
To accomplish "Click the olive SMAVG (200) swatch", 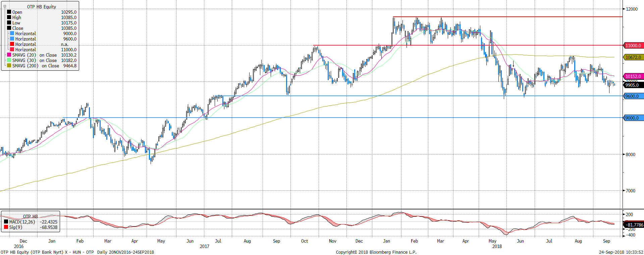I will (9, 66).
